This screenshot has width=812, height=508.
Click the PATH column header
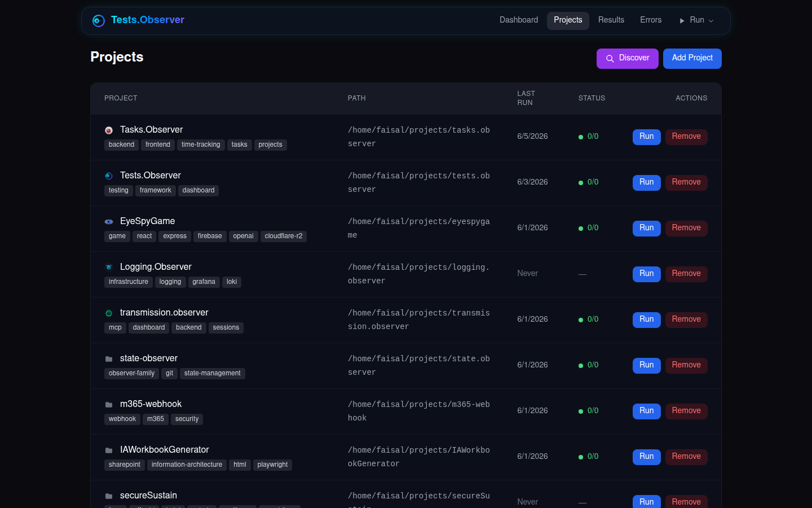click(x=357, y=98)
